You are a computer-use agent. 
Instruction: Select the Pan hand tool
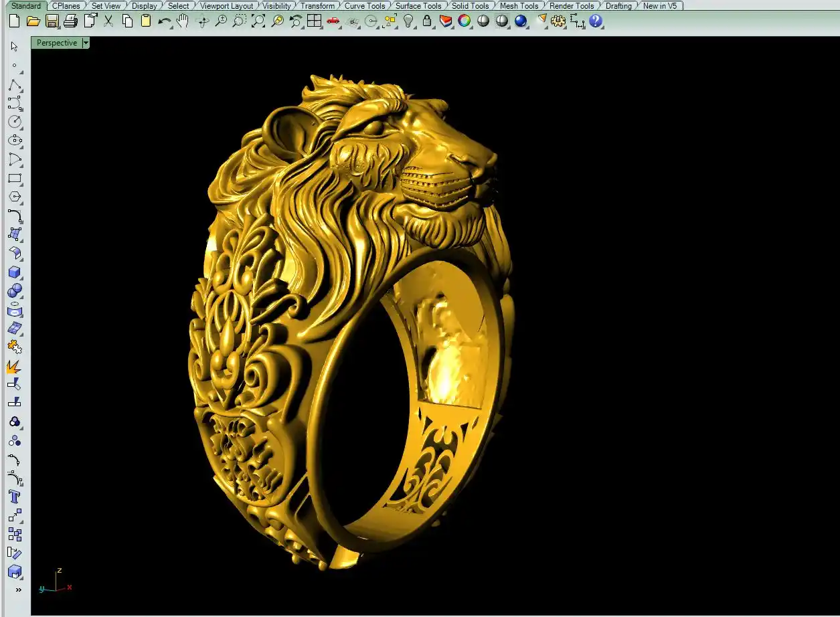[x=182, y=21]
